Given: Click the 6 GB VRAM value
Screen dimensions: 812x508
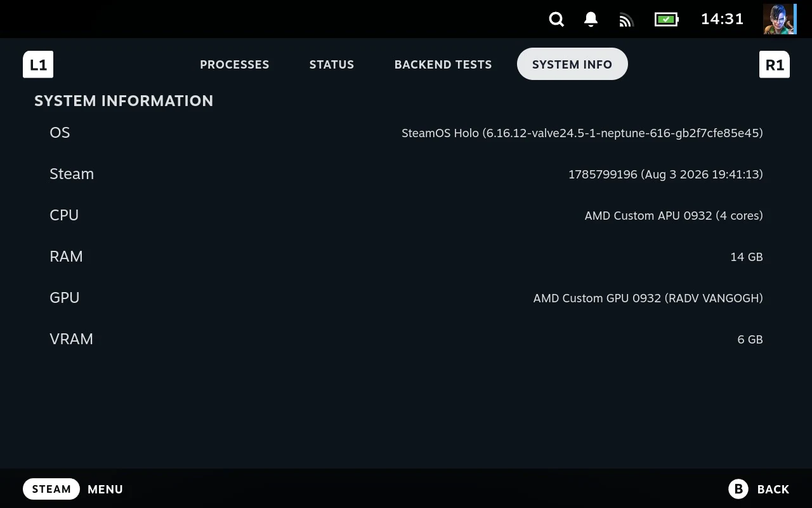Looking at the screenshot, I should (750, 340).
